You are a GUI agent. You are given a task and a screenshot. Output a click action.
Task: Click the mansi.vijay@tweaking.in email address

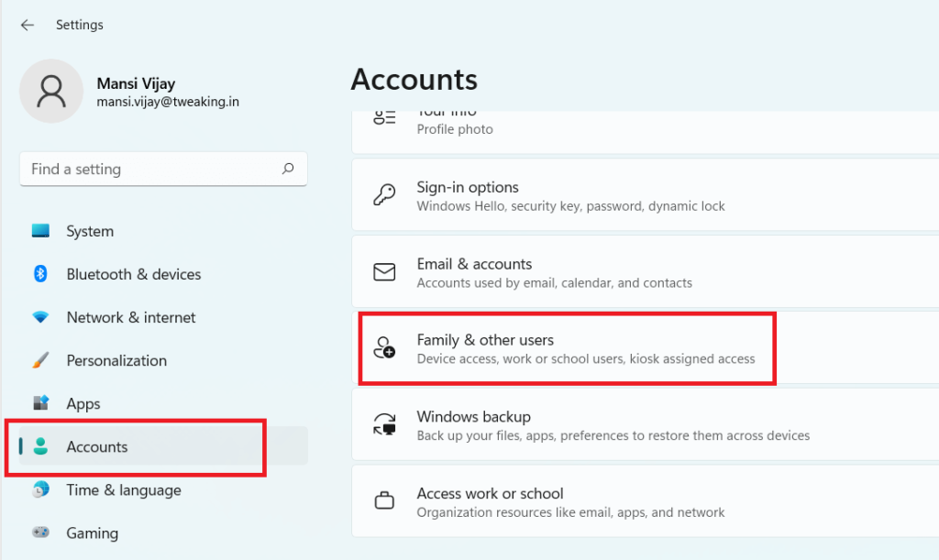(168, 102)
